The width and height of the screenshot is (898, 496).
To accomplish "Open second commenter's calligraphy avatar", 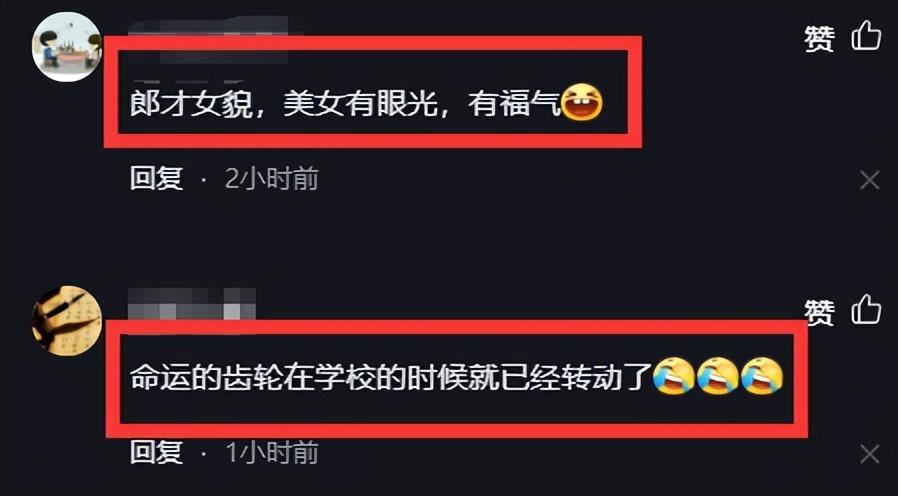I will pyautogui.click(x=67, y=321).
